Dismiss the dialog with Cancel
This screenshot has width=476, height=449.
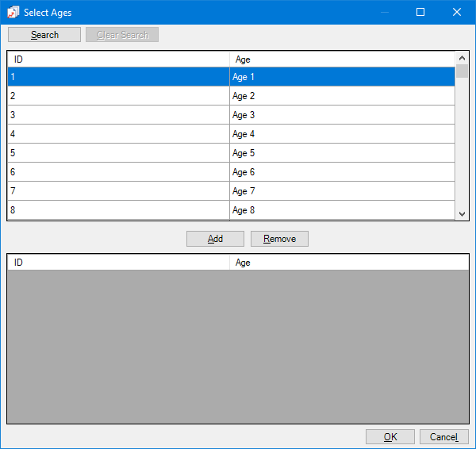[x=443, y=437]
